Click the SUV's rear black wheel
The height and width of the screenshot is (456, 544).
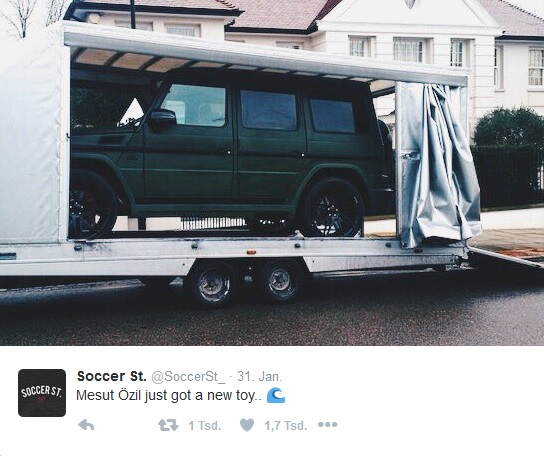[x=332, y=208]
